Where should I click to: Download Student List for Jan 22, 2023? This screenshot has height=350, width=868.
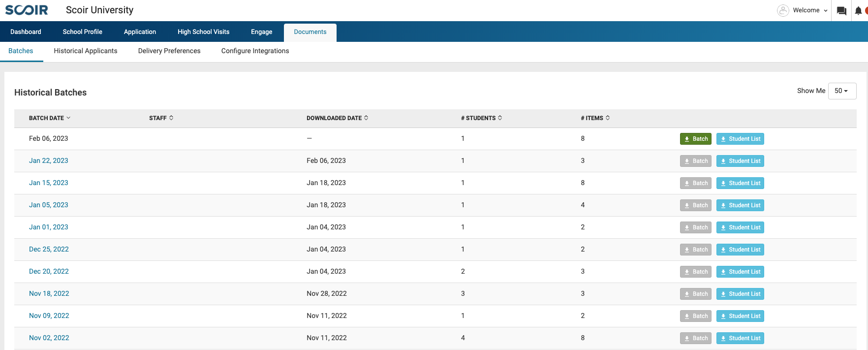[740, 161]
